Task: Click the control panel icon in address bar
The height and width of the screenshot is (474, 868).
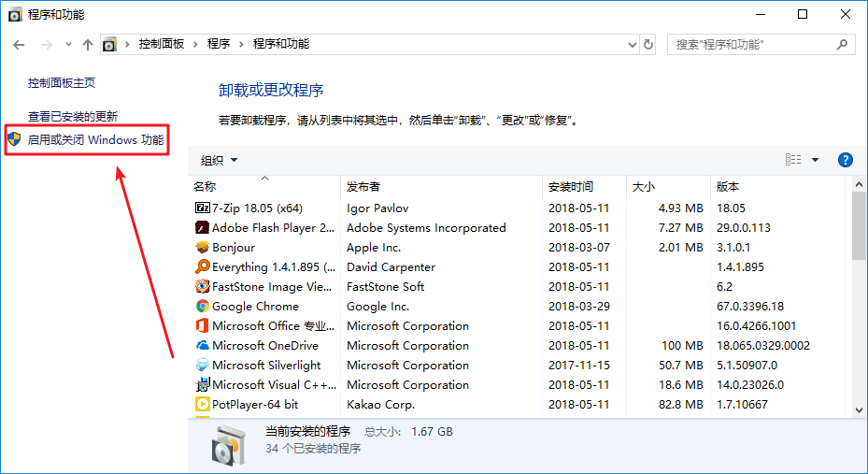Action: pos(109,44)
